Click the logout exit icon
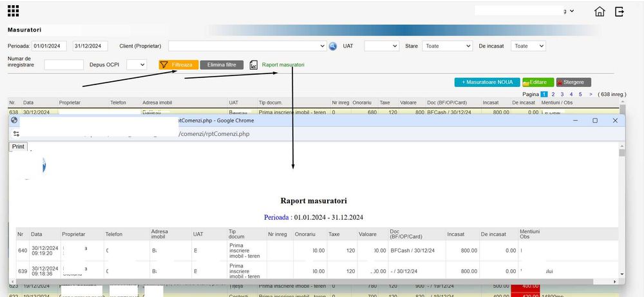The image size is (644, 297). [x=620, y=12]
